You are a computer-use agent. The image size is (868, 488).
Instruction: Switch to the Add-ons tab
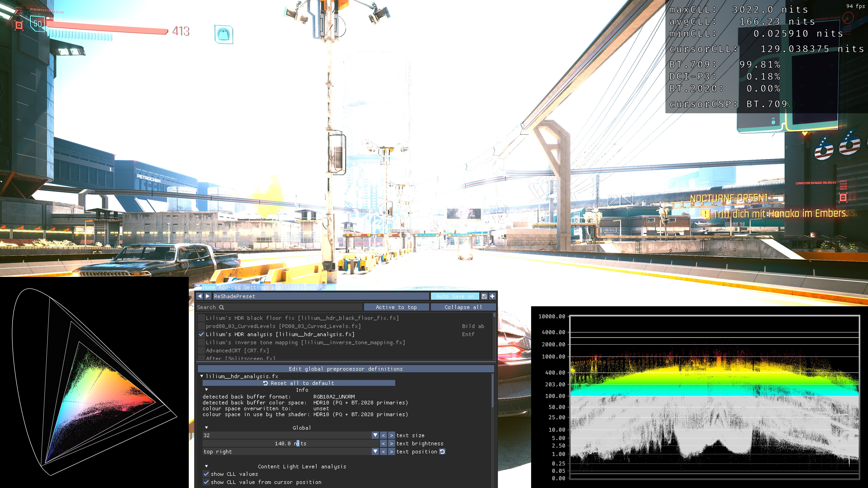pos(229,287)
